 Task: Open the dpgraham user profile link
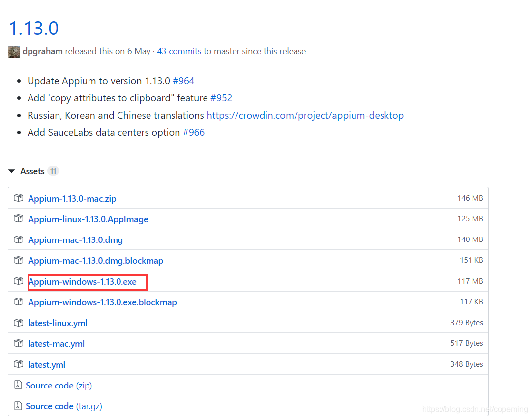coord(42,51)
